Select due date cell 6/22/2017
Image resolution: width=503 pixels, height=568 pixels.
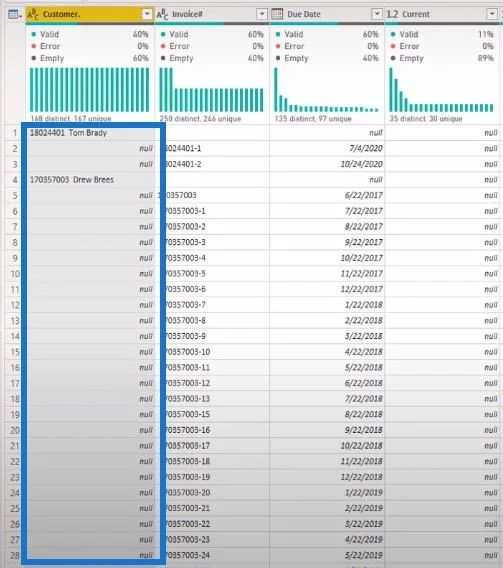327,195
